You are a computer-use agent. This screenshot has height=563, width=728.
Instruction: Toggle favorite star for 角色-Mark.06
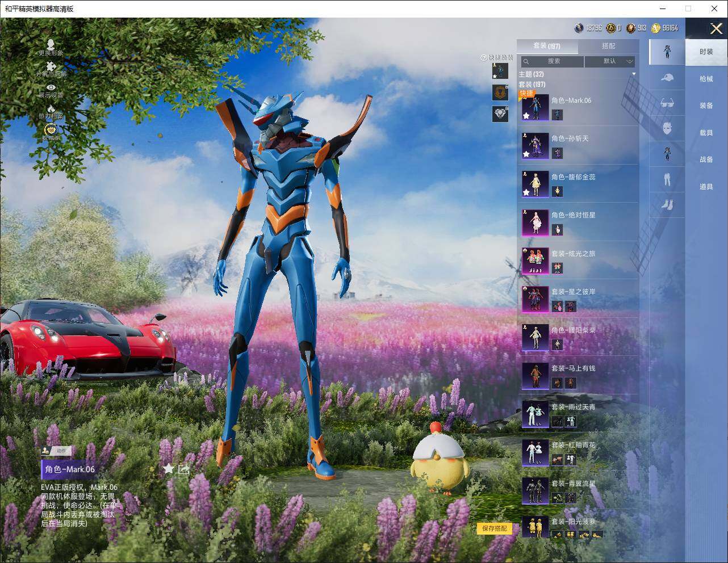click(x=168, y=469)
